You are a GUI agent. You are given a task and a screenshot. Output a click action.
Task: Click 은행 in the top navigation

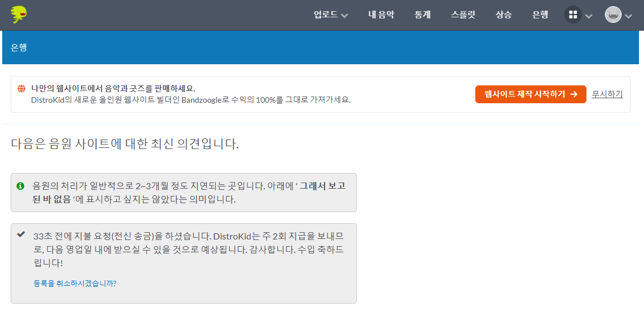click(x=540, y=15)
